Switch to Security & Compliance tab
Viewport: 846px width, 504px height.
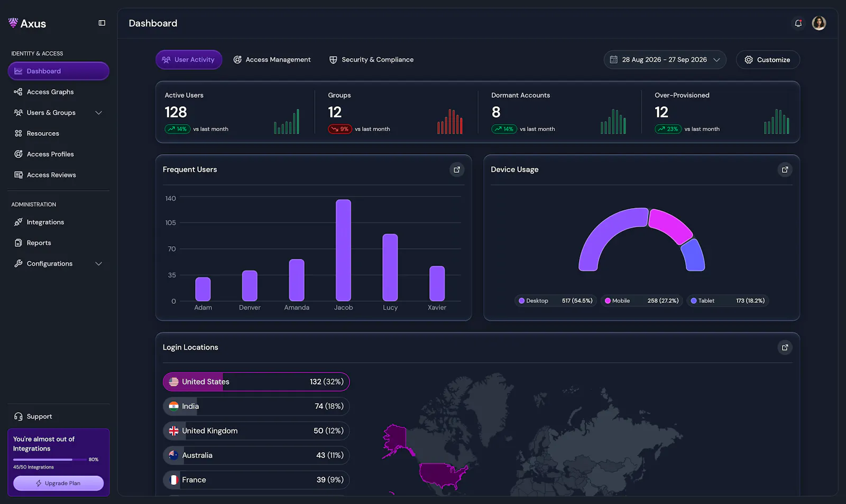point(372,60)
